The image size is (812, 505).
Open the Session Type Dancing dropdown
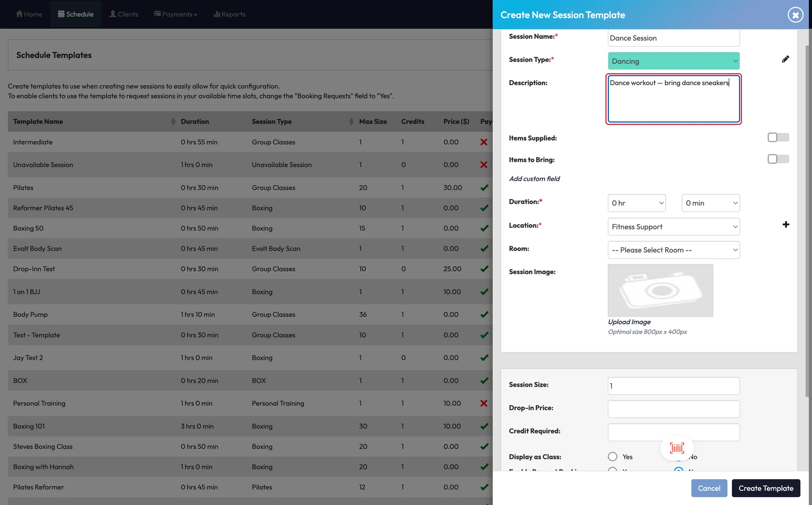click(673, 61)
